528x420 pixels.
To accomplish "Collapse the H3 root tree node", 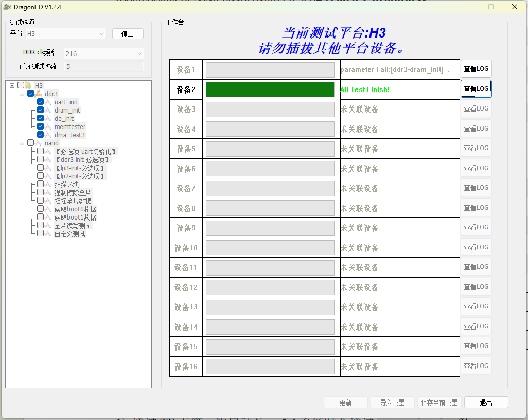I will pos(12,85).
